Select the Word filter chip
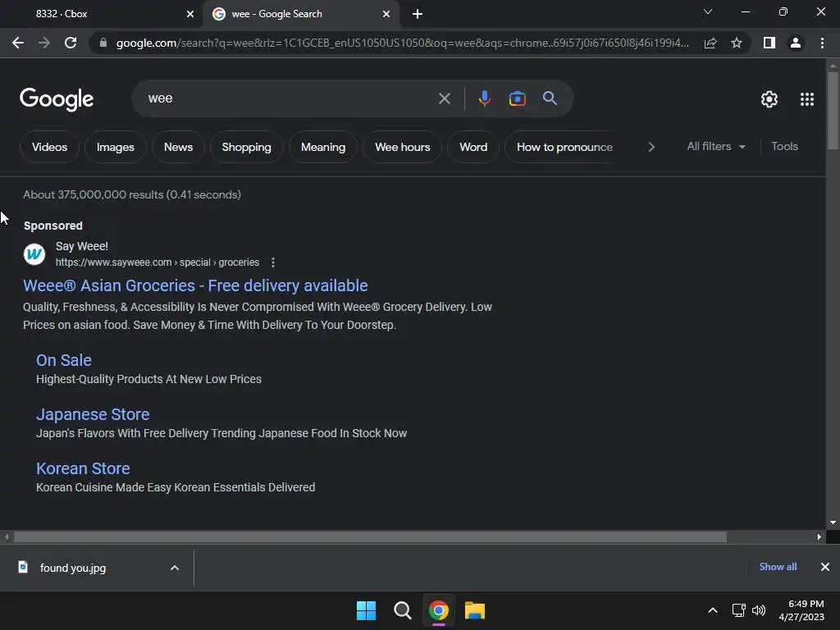 (473, 147)
